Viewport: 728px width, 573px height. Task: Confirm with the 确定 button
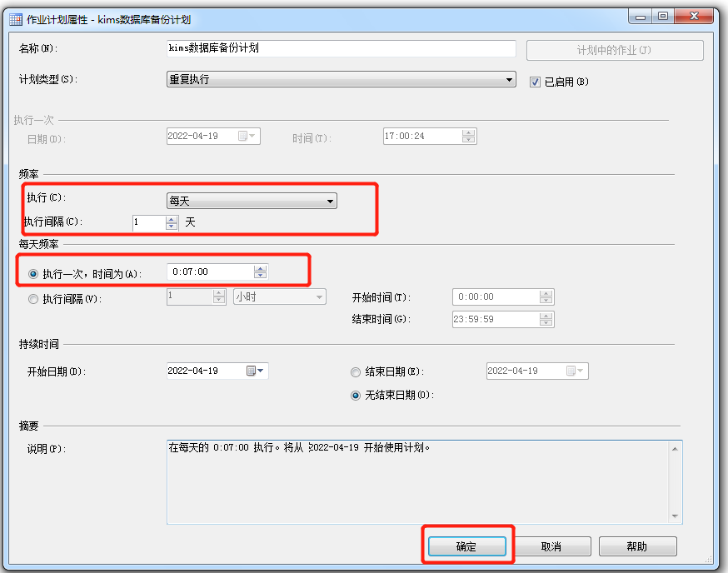pyautogui.click(x=467, y=546)
